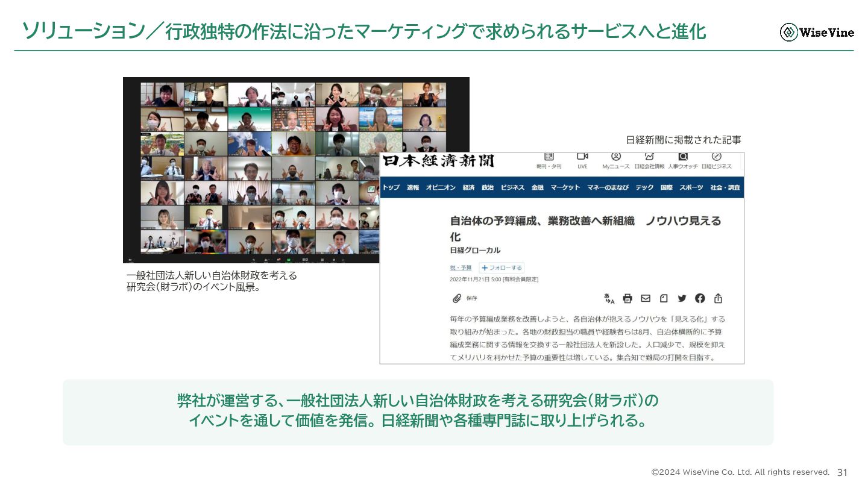Screen dimensions: 868x488
Task: Click the WiseVine logo
Action: [817, 32]
